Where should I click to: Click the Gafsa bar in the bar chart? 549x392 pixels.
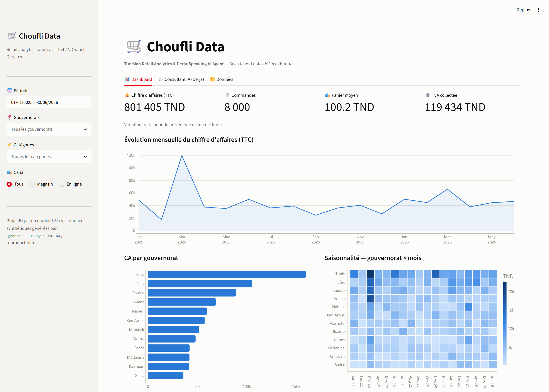click(166, 376)
